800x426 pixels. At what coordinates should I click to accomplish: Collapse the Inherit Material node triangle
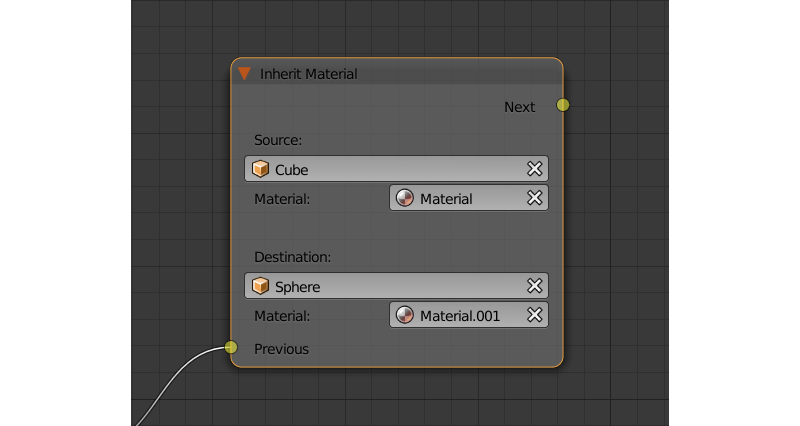click(x=244, y=74)
